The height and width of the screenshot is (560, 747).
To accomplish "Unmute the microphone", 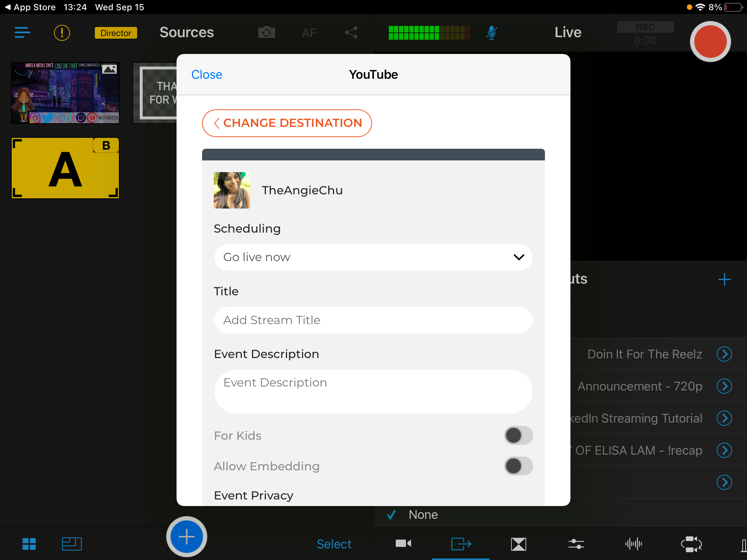I will 491,32.
